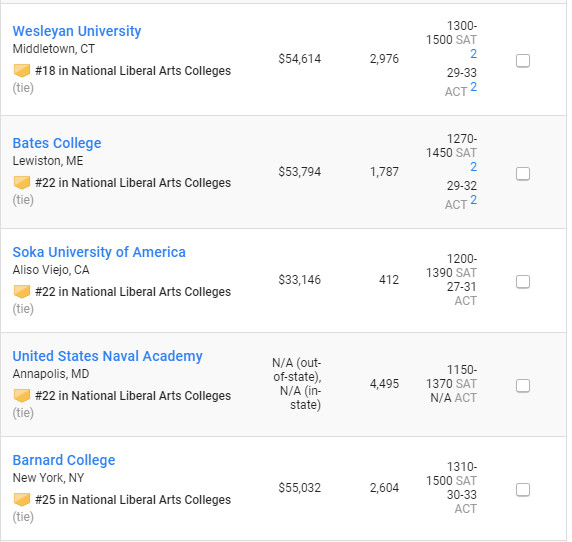Click footnote 2 beside Wesleyan ACT score

pyautogui.click(x=474, y=87)
